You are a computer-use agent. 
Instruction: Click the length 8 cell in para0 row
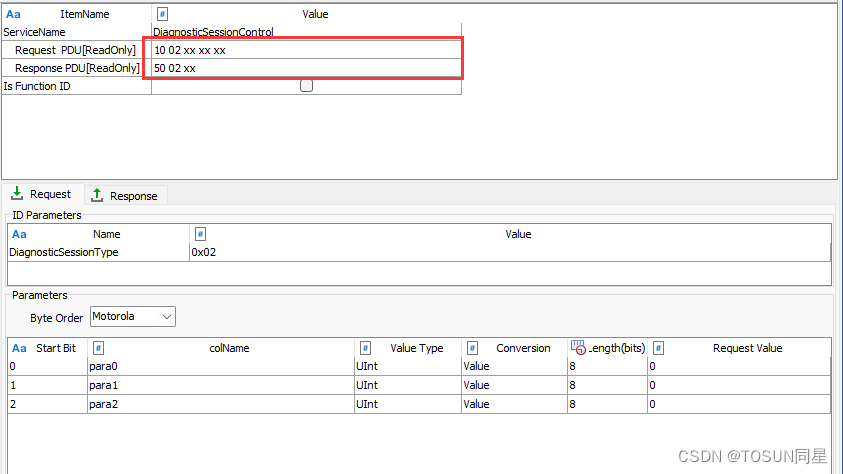[x=607, y=367]
